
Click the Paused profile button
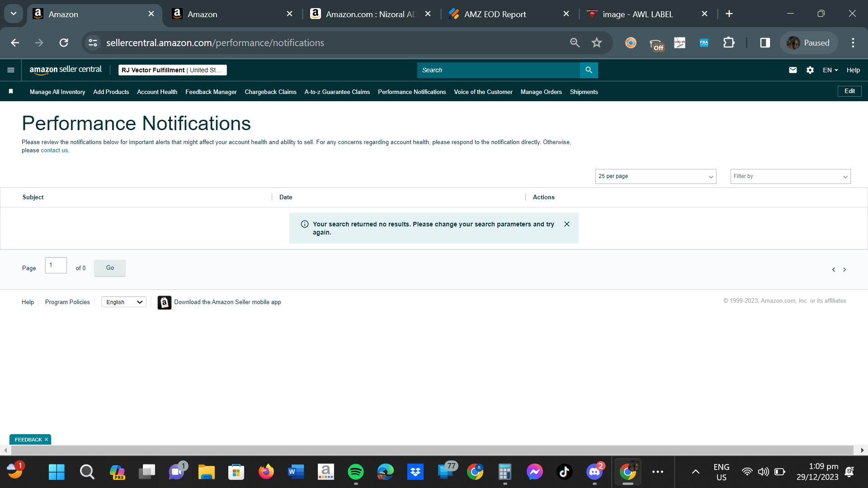(808, 43)
